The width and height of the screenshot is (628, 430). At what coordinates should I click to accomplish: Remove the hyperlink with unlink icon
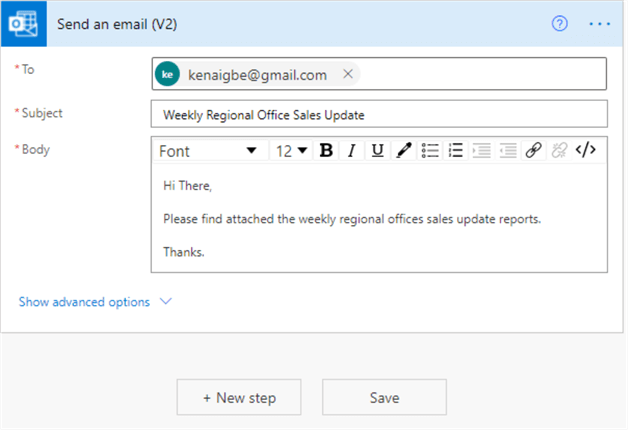pyautogui.click(x=560, y=151)
